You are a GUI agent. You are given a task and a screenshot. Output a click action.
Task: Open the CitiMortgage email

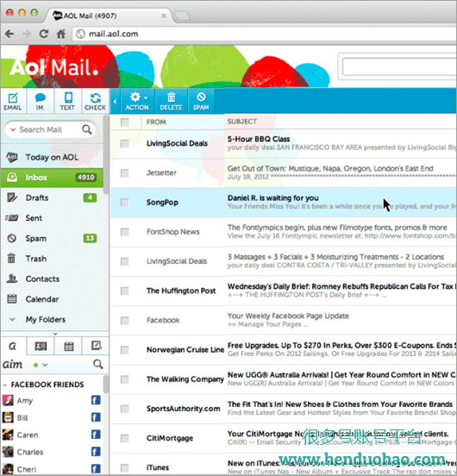pyautogui.click(x=284, y=438)
